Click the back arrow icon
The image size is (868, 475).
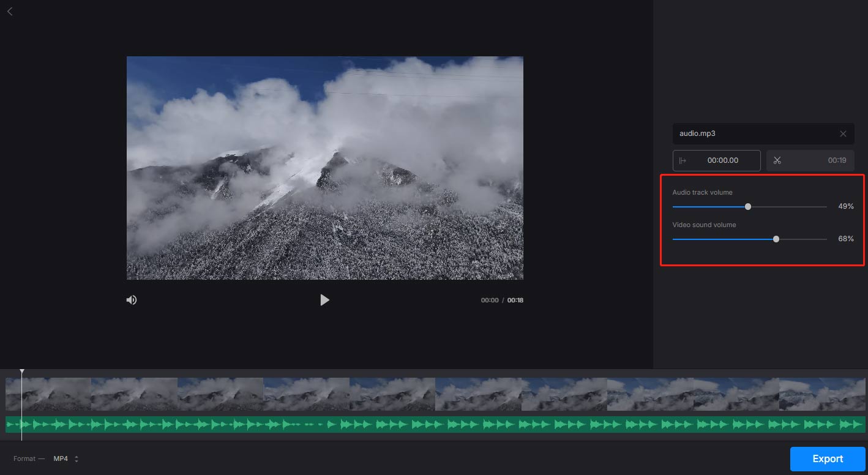pos(10,12)
